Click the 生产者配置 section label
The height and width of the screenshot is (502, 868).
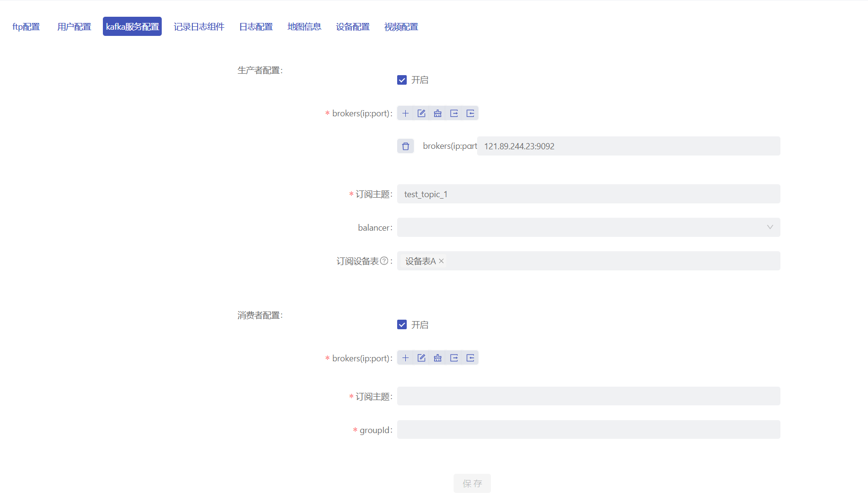260,70
